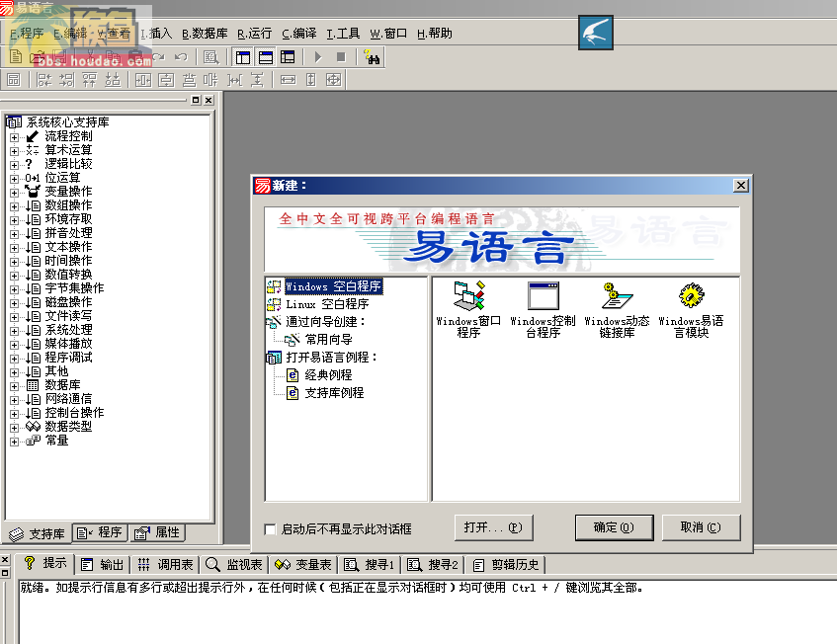Expand the 常量 tree node
The width and height of the screenshot is (837, 644).
point(15,442)
